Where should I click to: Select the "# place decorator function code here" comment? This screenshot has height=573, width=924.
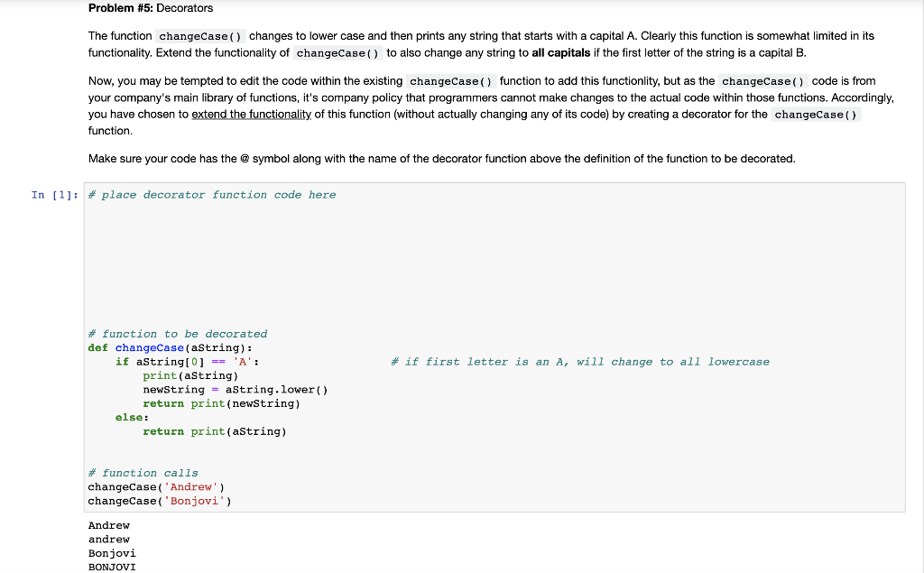click(210, 194)
